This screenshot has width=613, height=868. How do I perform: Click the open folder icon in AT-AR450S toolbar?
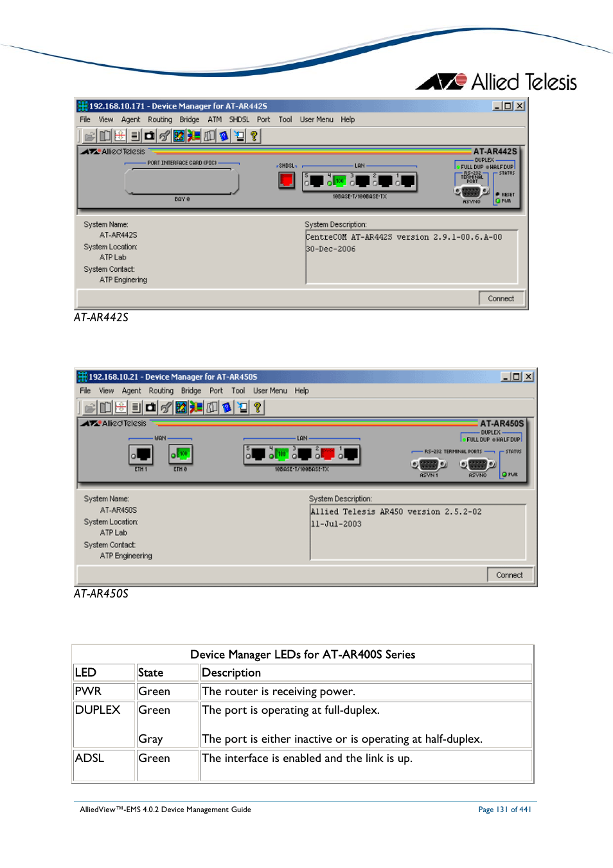pos(91,407)
